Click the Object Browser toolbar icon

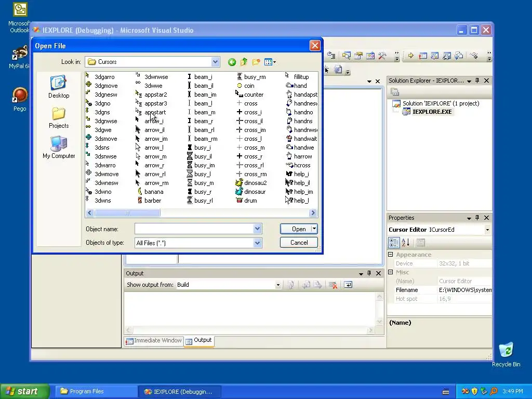click(370, 56)
